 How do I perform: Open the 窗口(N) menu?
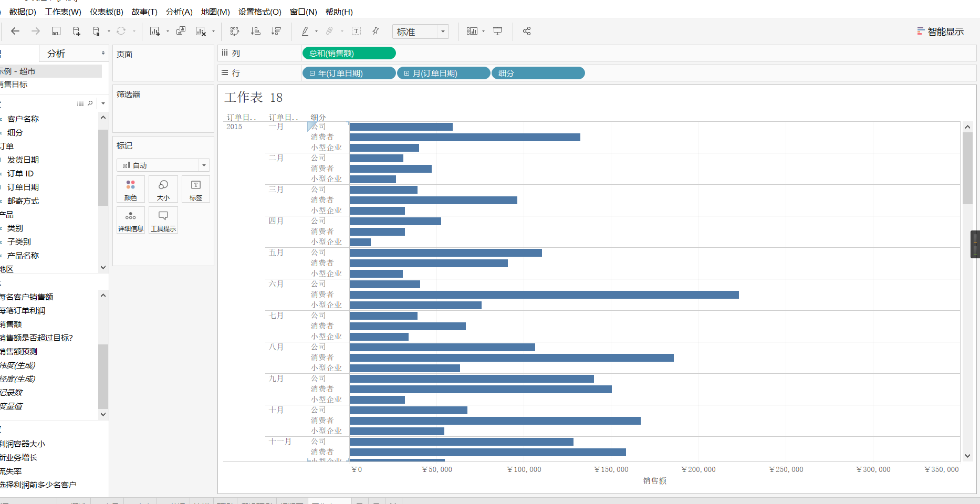click(304, 12)
